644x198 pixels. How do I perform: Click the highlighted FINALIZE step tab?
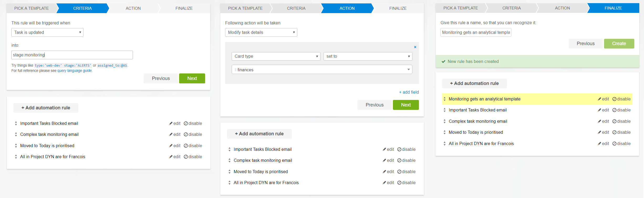click(x=613, y=8)
